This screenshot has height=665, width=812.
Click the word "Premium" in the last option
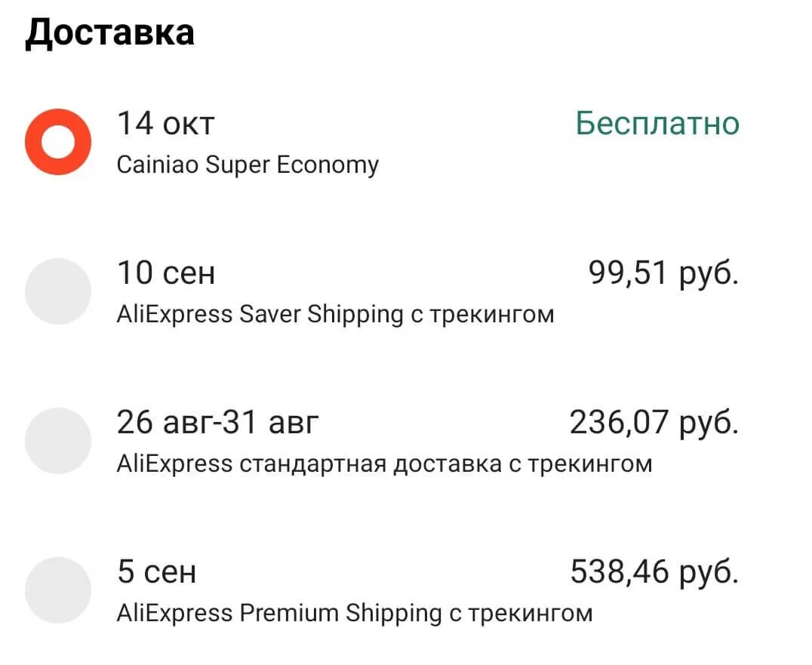tap(289, 613)
